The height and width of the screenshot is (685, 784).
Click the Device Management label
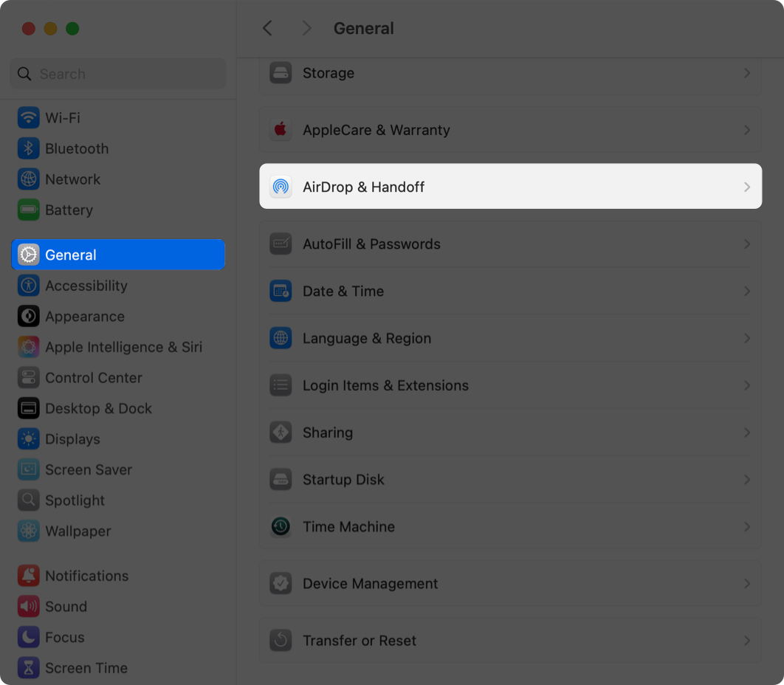tap(371, 583)
